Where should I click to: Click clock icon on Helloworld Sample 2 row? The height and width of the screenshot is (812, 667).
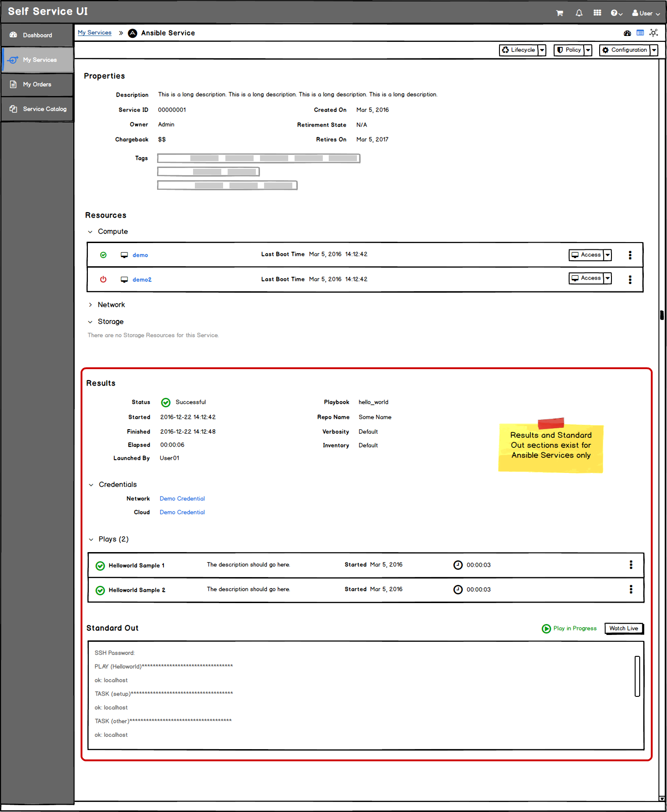458,589
